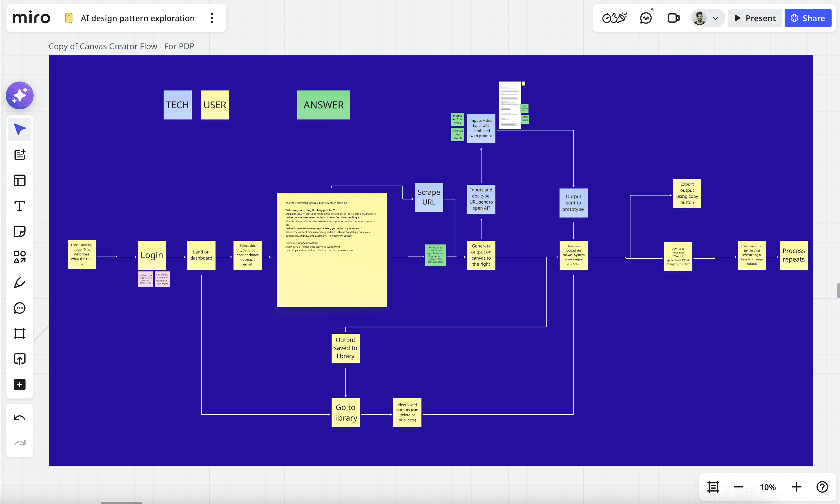
Task: Open the Shapes and lines tool
Action: click(20, 257)
